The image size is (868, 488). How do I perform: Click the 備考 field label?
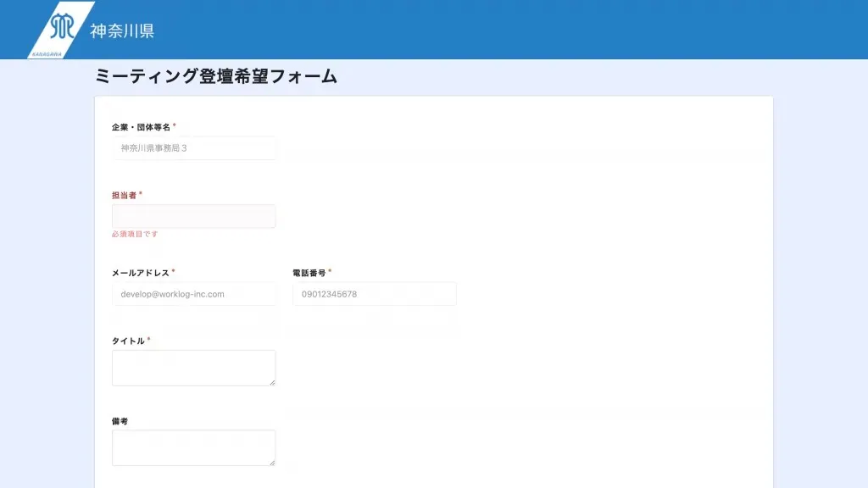pos(120,421)
